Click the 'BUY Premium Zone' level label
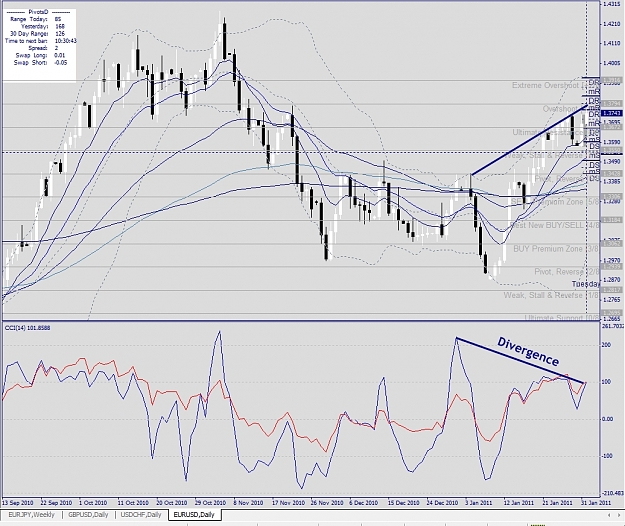The image size is (625, 526). 555,249
